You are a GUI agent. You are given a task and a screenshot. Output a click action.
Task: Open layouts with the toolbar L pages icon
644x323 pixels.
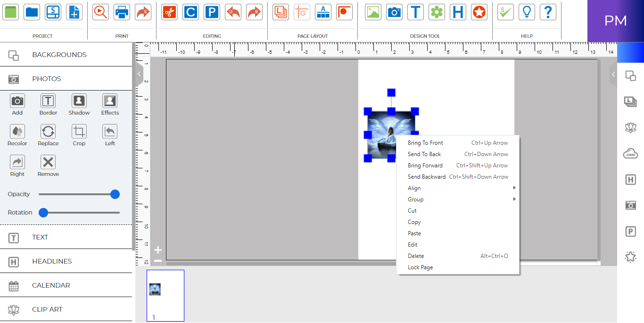[x=281, y=12]
